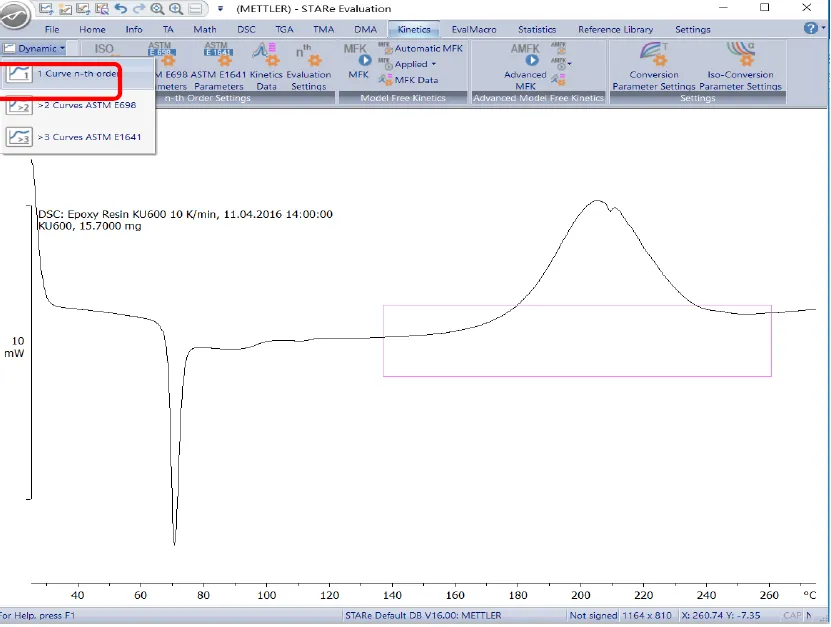This screenshot has width=831, height=627.
Task: Open Iso-Conversion Parameter Settings
Action: click(x=740, y=66)
